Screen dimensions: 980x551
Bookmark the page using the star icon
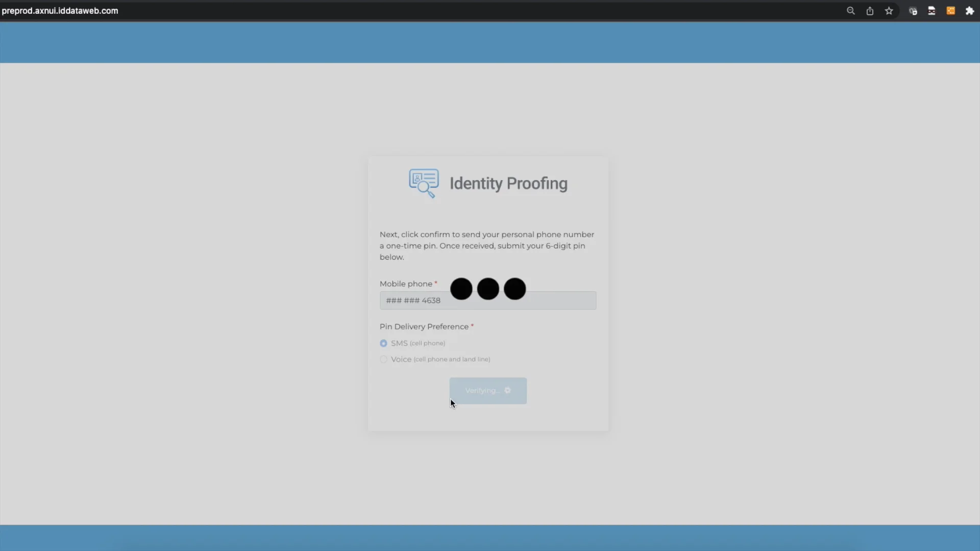889,11
